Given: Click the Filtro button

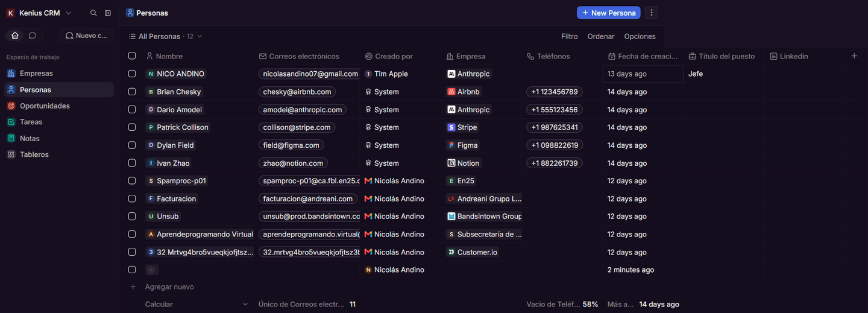Looking at the screenshot, I should pyautogui.click(x=569, y=36).
